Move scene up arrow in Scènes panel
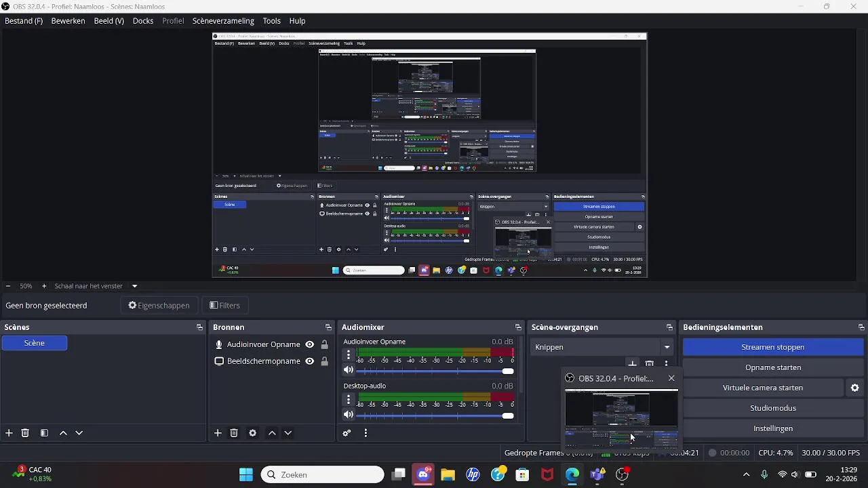The image size is (868, 488). coord(63,433)
